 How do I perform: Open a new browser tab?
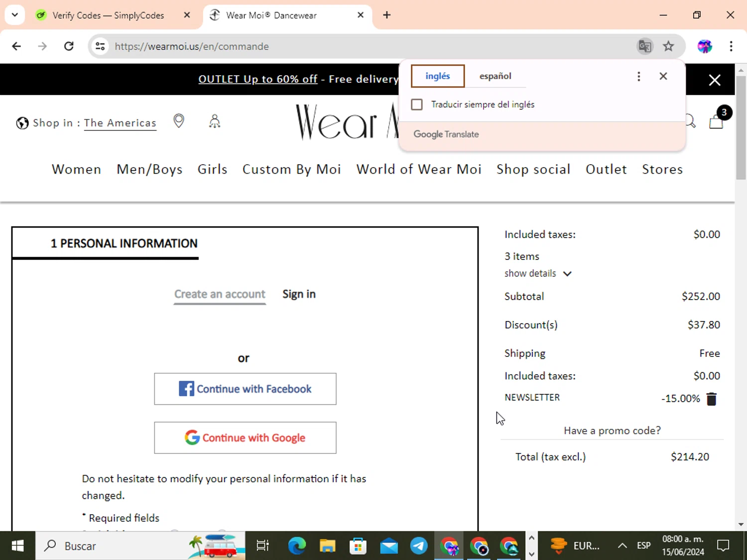(387, 15)
